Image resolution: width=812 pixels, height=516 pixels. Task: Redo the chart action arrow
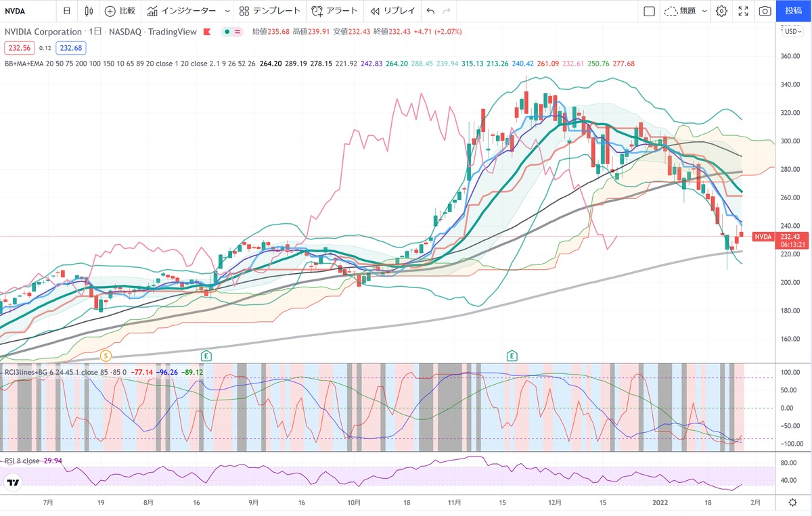tap(446, 11)
